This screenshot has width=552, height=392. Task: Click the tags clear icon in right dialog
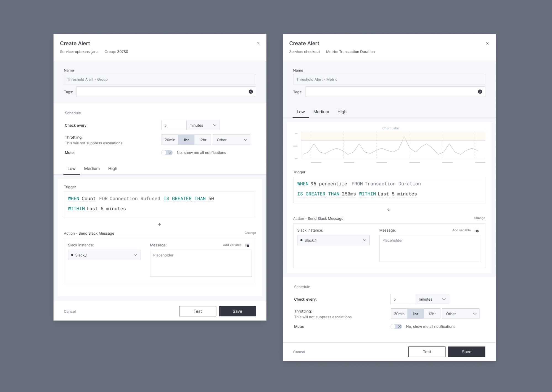pyautogui.click(x=480, y=91)
